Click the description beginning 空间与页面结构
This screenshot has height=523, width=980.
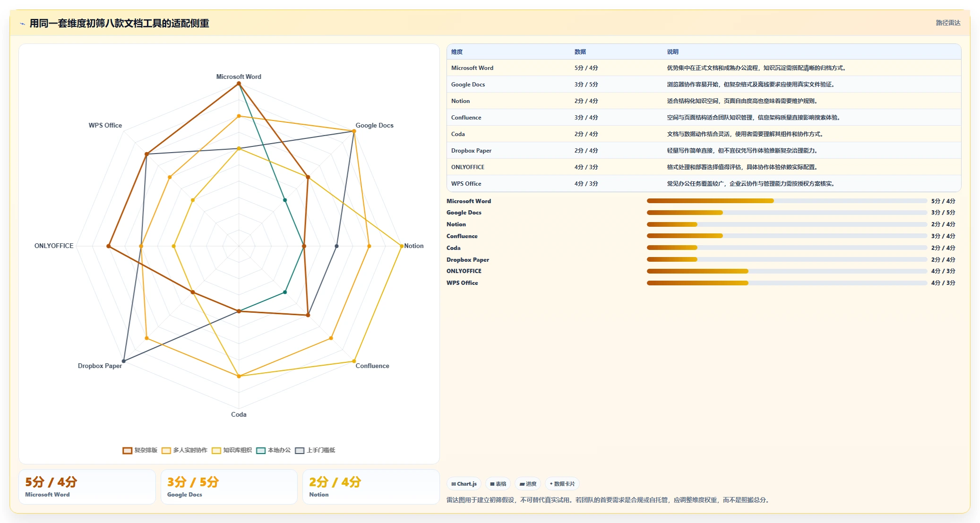(x=753, y=118)
